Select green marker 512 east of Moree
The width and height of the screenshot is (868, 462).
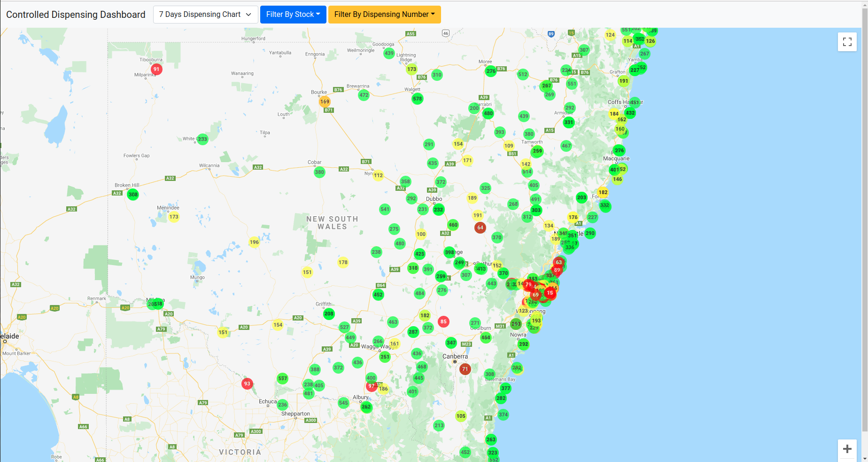(x=523, y=74)
